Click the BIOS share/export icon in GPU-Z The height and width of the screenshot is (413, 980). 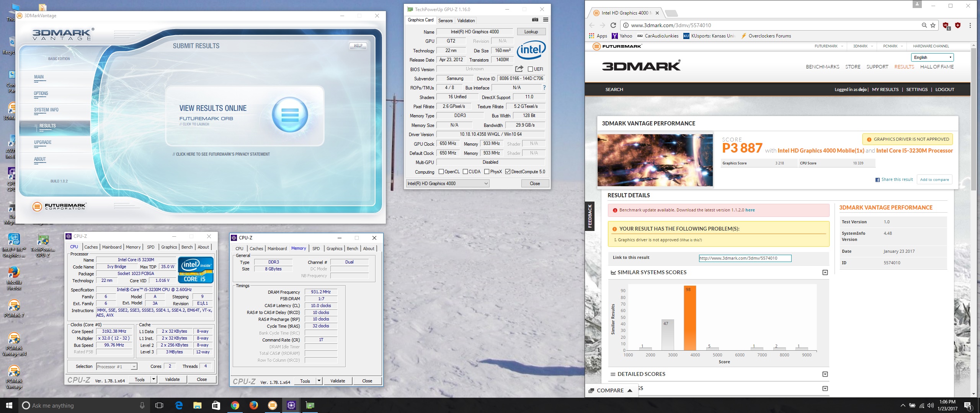(519, 69)
